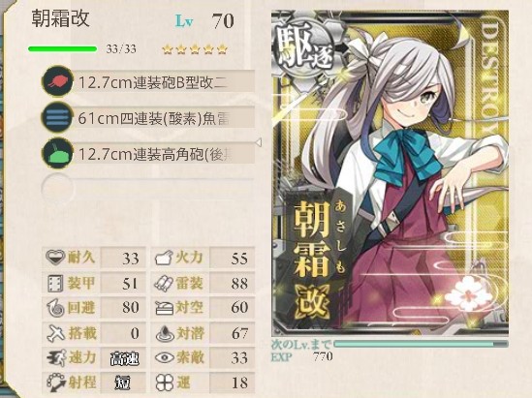Click the blue torpedo launcher equipment icon

coord(57,117)
